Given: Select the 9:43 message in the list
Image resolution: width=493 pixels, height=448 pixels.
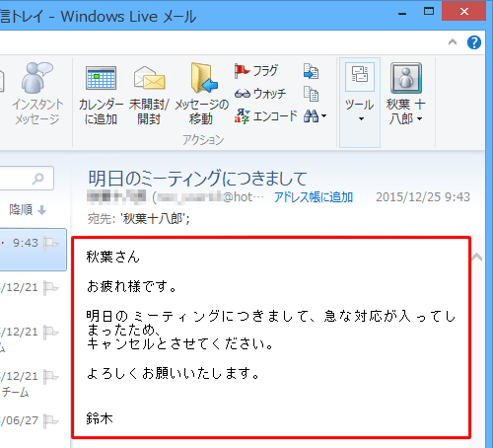Looking at the screenshot, I should [x=33, y=250].
